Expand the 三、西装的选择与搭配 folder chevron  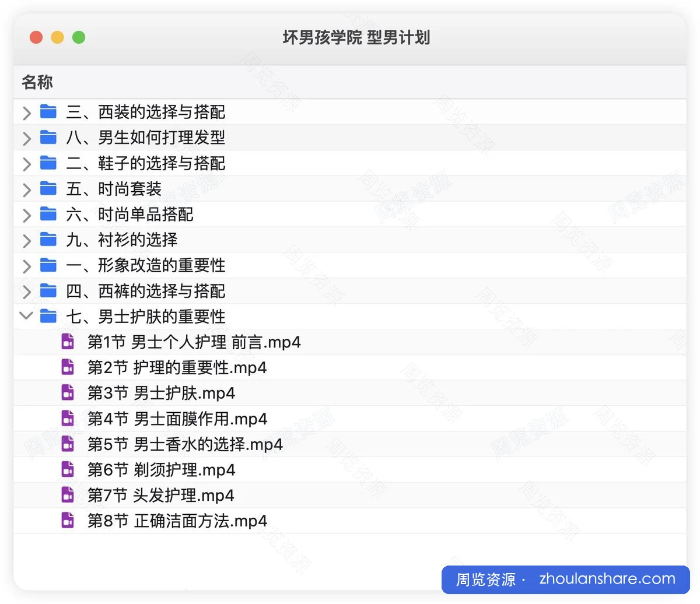[x=26, y=113]
